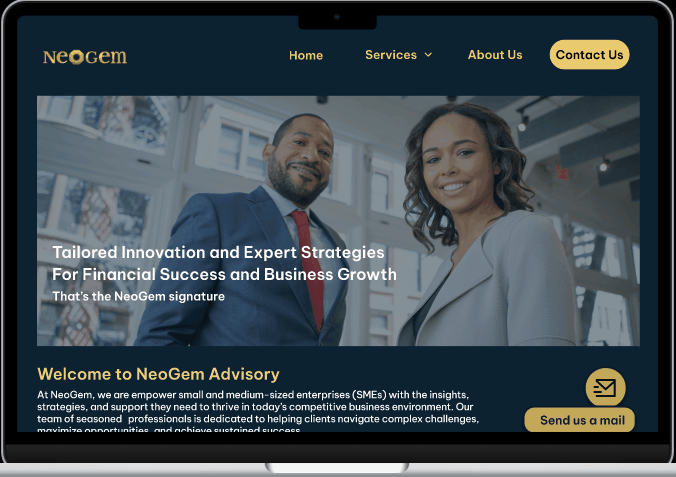Click the laptop lid opening notch at the bottom

coord(337,468)
